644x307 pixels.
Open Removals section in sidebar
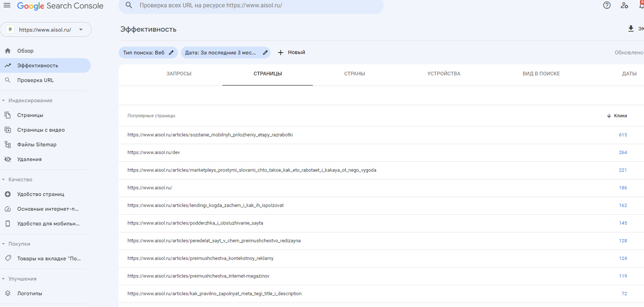pos(29,159)
